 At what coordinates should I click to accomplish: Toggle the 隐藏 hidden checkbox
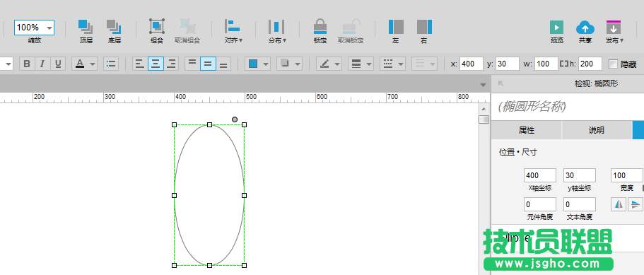[613, 64]
